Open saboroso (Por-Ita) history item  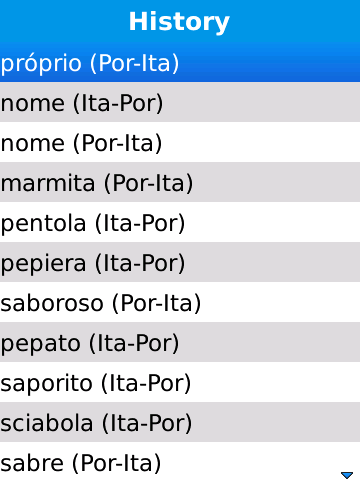pos(180,302)
